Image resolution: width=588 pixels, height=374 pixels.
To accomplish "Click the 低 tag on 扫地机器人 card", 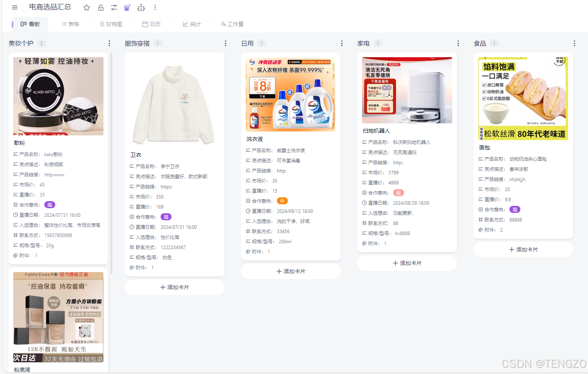I will (x=399, y=193).
